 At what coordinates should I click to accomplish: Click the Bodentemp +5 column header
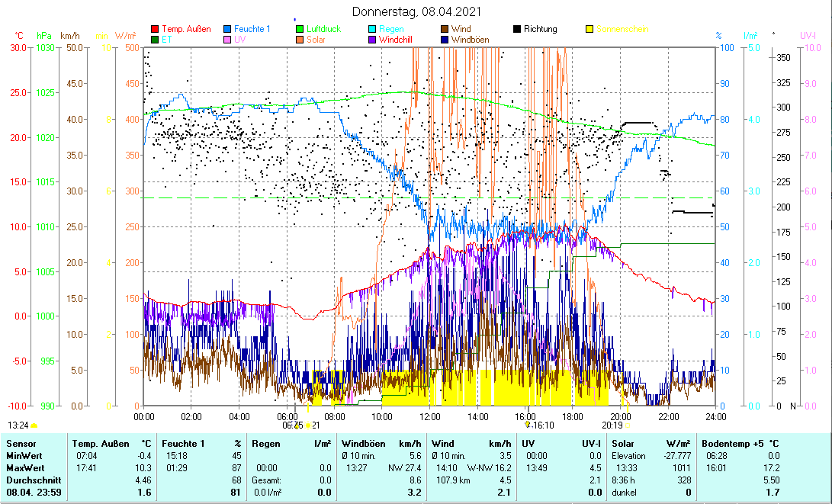click(732, 443)
